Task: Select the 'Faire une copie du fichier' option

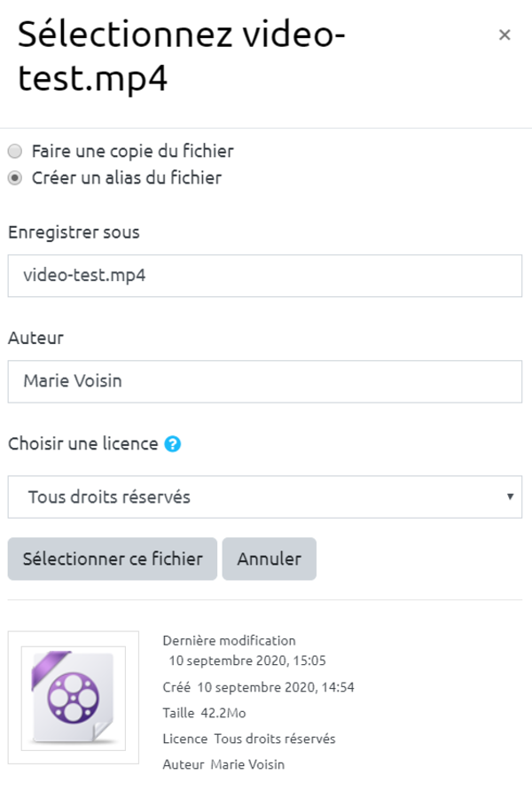Action: pyautogui.click(x=15, y=151)
